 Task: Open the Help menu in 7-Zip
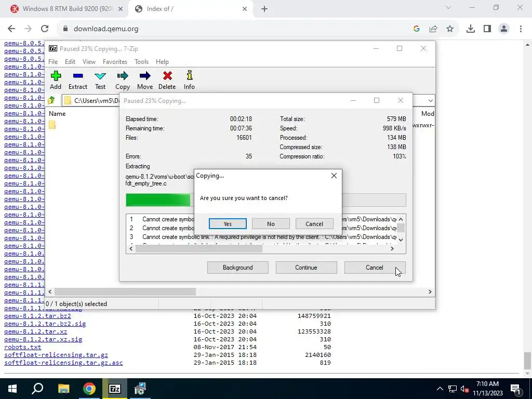click(162, 62)
